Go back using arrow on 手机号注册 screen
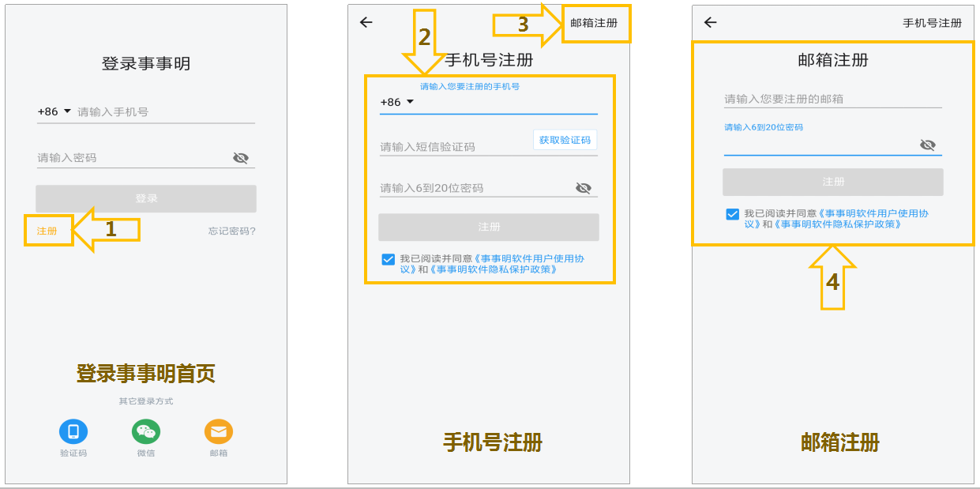Screen dimensions: 980x489 pyautogui.click(x=366, y=22)
